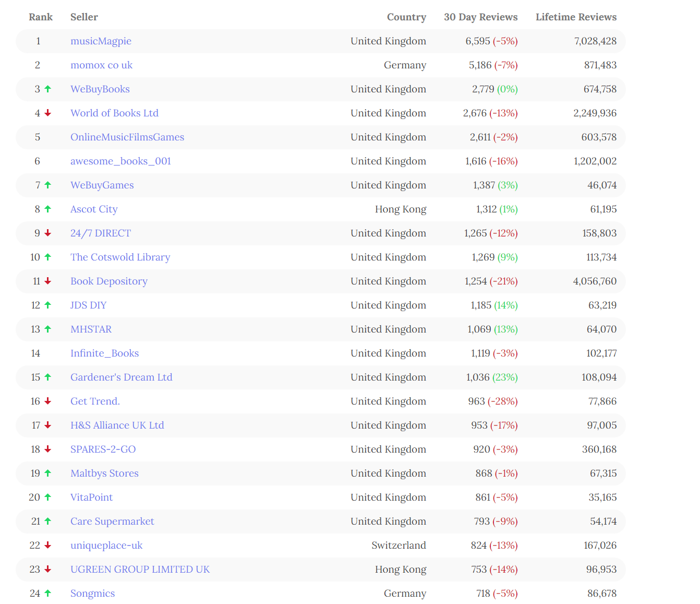Screen dimensions: 700x604
Task: Click red down arrow beside rank 9
Action: coord(48,233)
